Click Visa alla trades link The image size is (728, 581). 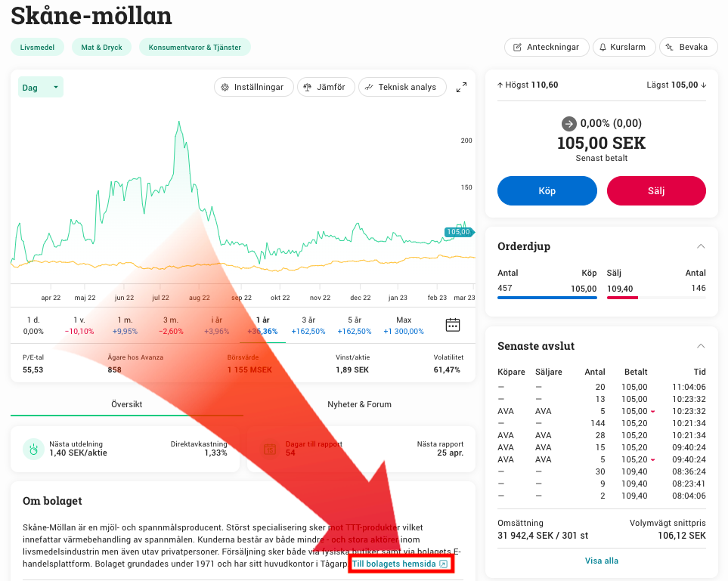602,561
